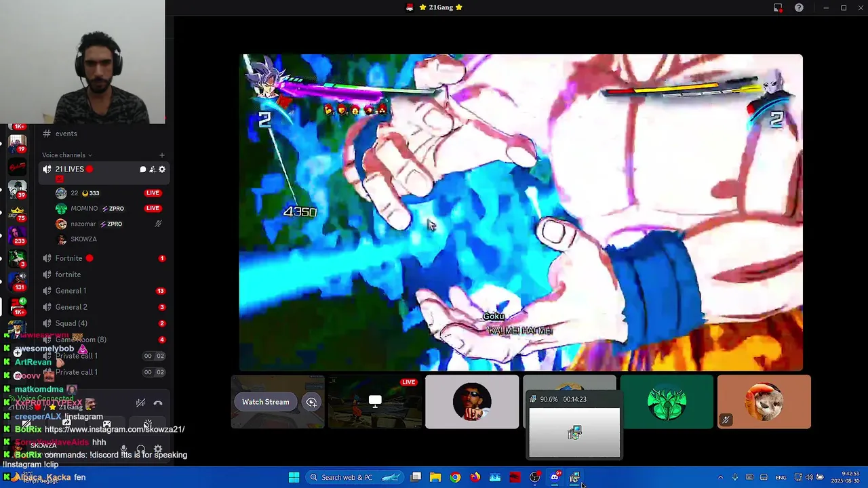
Task: Open server icon with the 233 badge
Action: 17,236
